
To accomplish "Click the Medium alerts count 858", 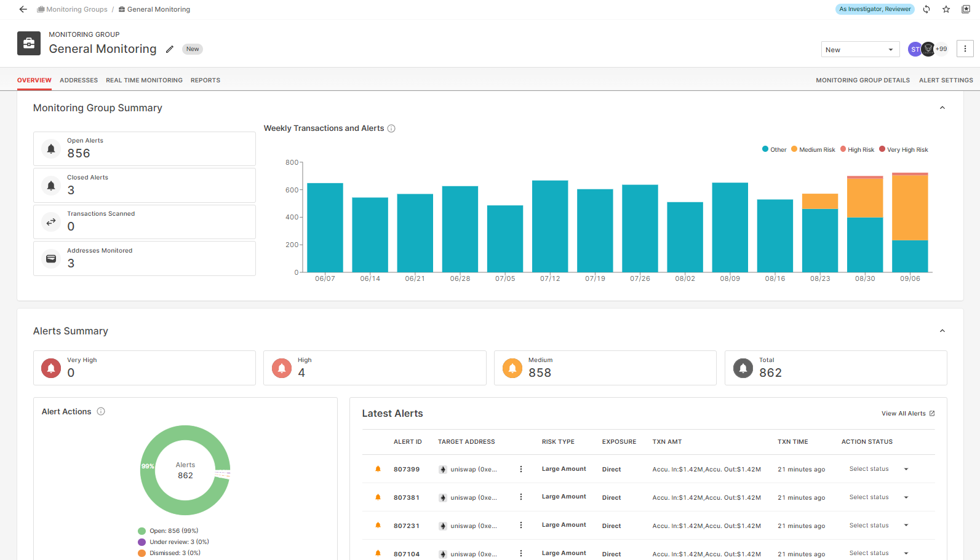I will [x=540, y=373].
